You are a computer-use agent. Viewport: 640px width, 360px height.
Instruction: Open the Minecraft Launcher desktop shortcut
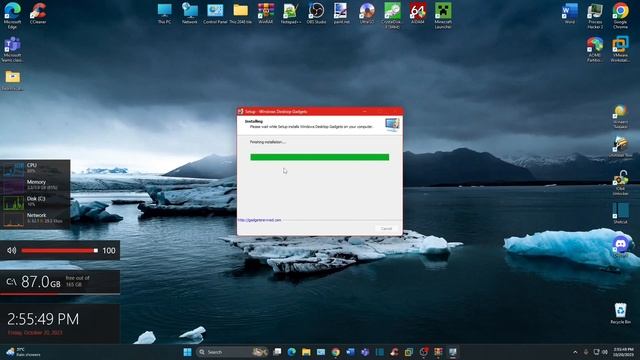[x=443, y=16]
